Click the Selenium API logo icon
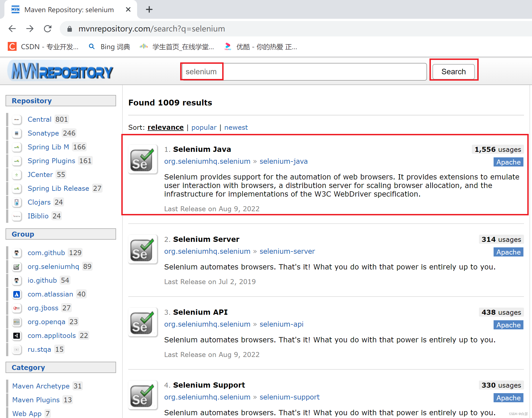532x418 pixels. coord(143,322)
